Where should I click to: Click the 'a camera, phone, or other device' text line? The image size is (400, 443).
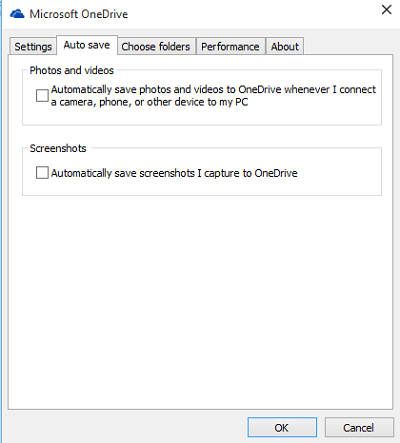pyautogui.click(x=149, y=102)
